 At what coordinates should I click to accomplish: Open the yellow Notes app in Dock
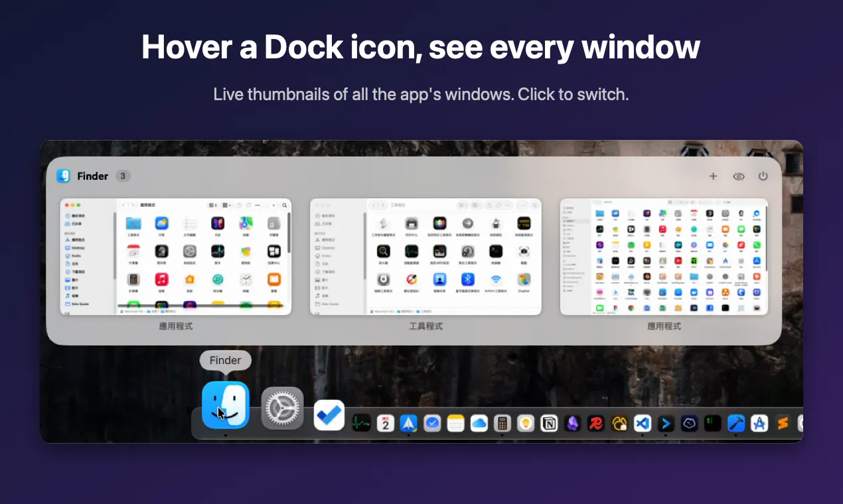pyautogui.click(x=455, y=423)
